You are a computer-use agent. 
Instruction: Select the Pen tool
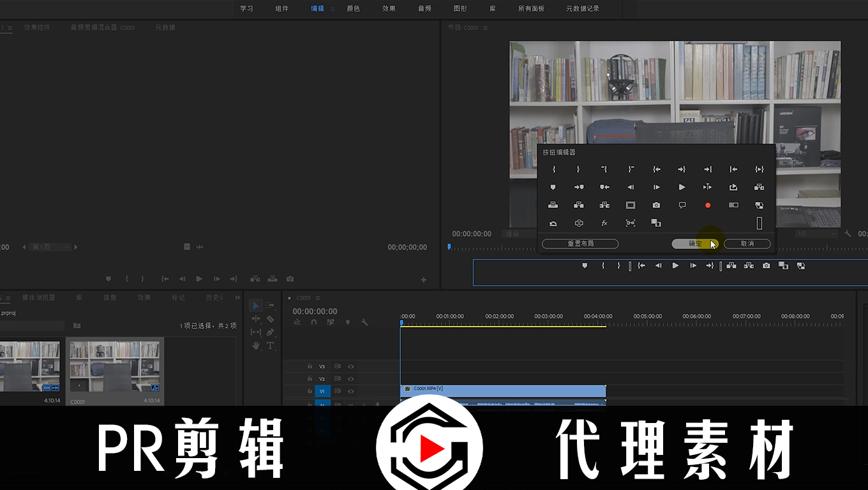pyautogui.click(x=270, y=332)
